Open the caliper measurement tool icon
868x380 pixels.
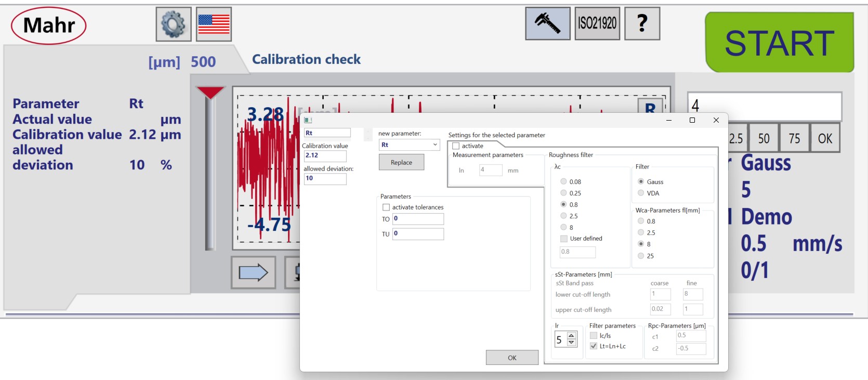(x=548, y=23)
